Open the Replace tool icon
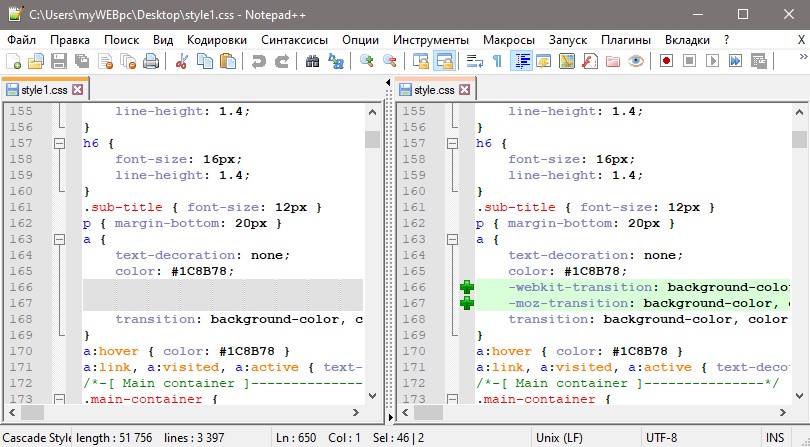The image size is (810, 447). click(x=336, y=61)
